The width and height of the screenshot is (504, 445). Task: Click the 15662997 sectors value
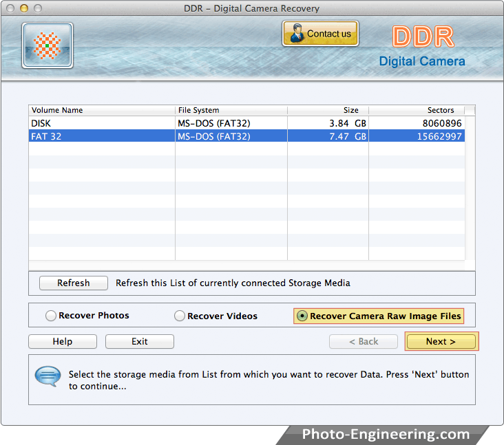(439, 136)
